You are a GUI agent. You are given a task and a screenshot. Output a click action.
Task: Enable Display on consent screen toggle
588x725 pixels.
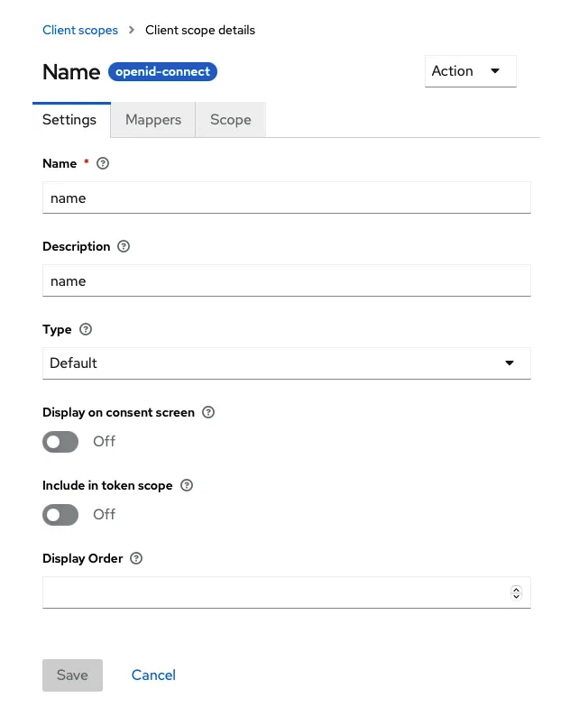pos(60,442)
